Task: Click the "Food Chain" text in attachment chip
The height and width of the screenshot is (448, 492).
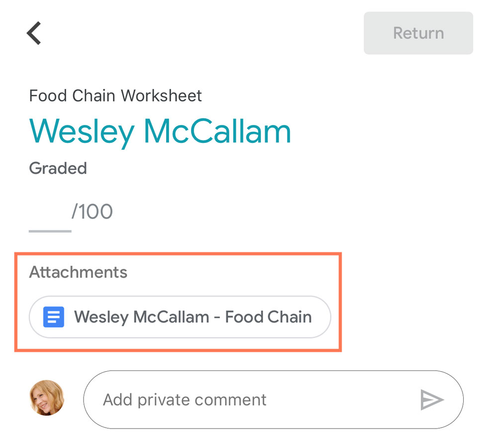Action: click(x=268, y=317)
